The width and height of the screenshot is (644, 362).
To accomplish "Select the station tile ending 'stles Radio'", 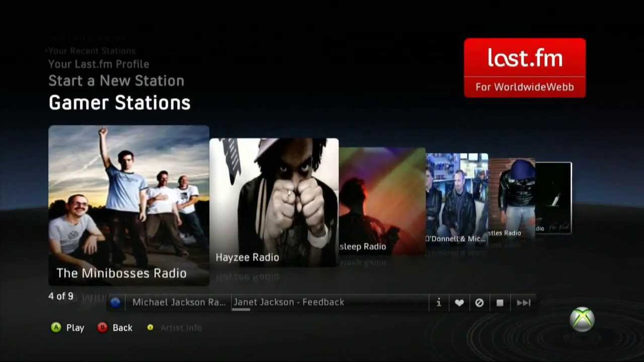I will click(511, 198).
